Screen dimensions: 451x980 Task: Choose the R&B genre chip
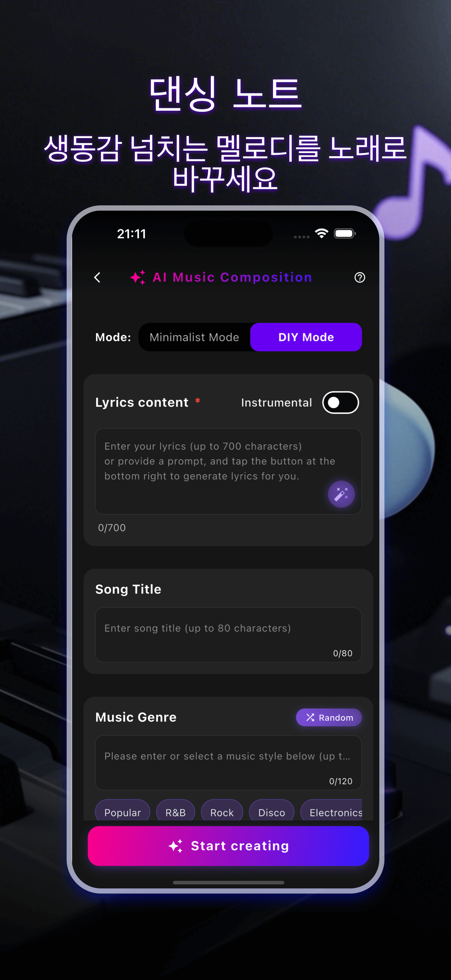click(176, 812)
